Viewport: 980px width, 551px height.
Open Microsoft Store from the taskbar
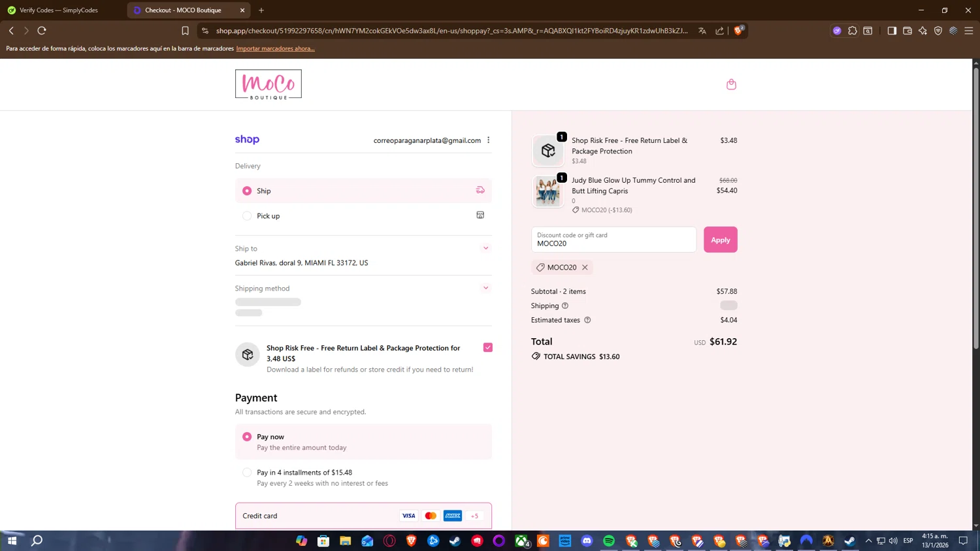pos(323,541)
